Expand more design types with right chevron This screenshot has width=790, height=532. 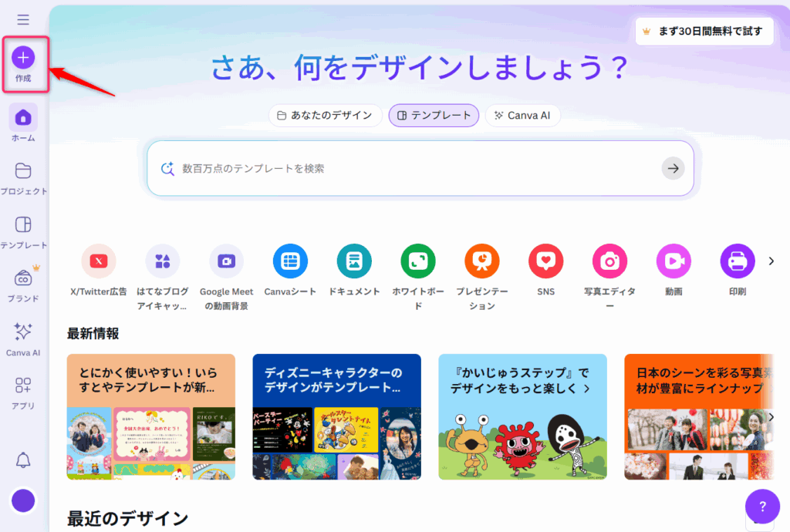coord(771,261)
